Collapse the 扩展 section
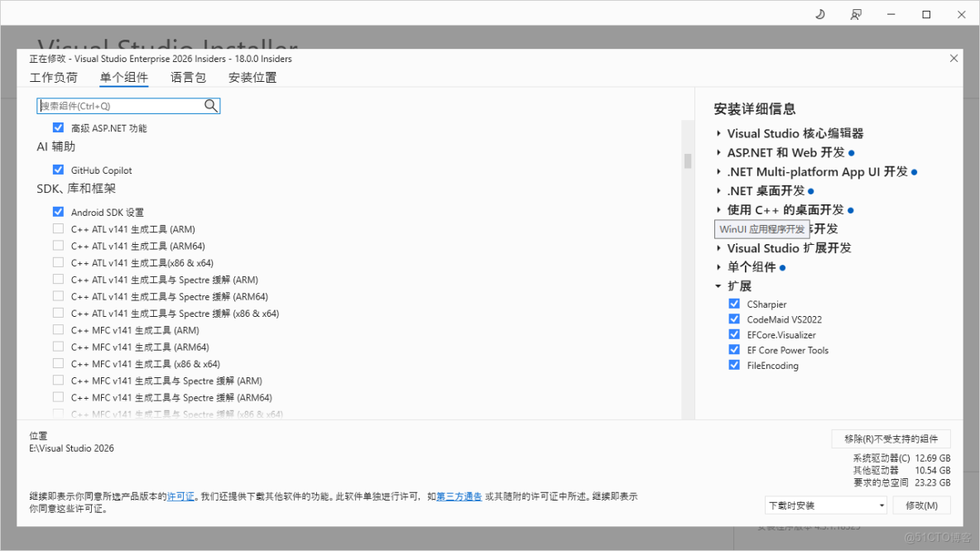The image size is (980, 551). (717, 285)
